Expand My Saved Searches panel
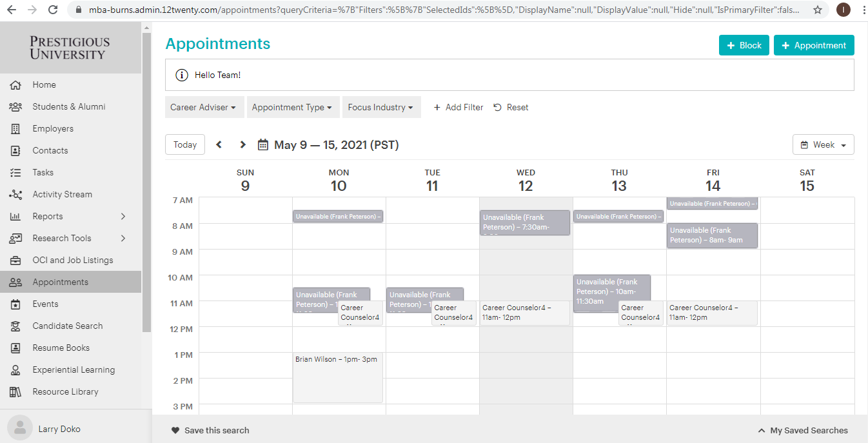 click(803, 431)
